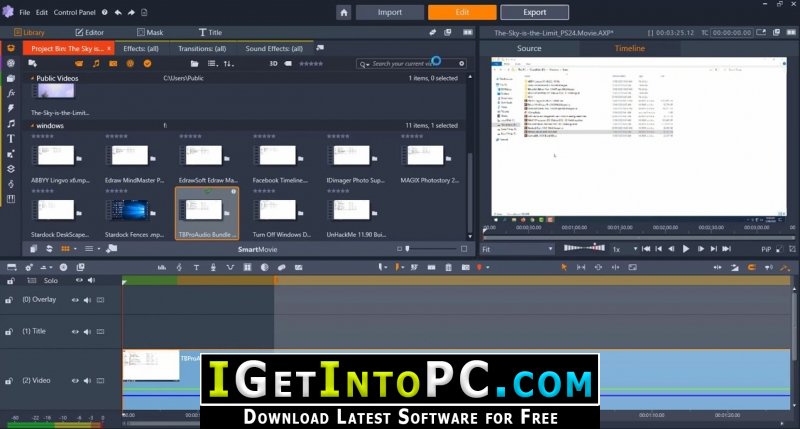Screen dimensions: 800x429
Task: Step forward one frame
Action: click(x=701, y=249)
